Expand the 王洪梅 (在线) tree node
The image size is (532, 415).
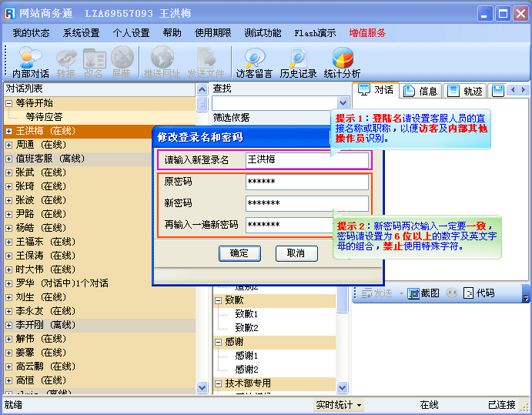[x=9, y=132]
